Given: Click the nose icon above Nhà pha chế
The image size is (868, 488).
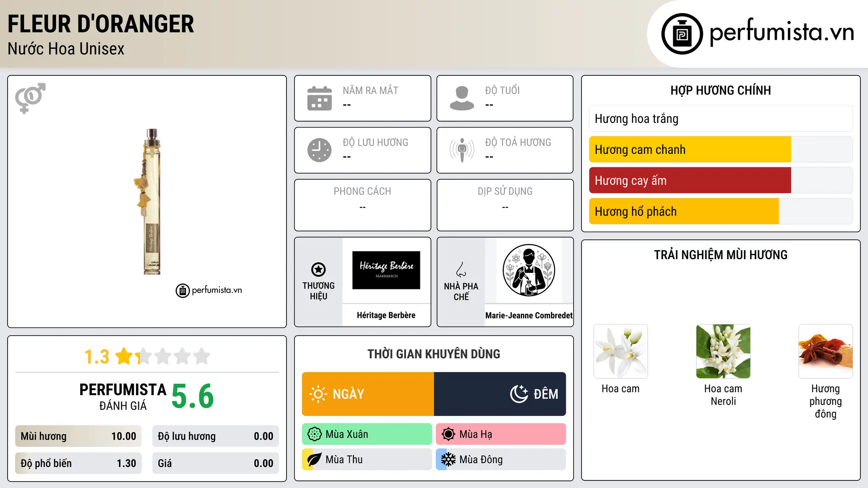Looking at the screenshot, I should (461, 269).
